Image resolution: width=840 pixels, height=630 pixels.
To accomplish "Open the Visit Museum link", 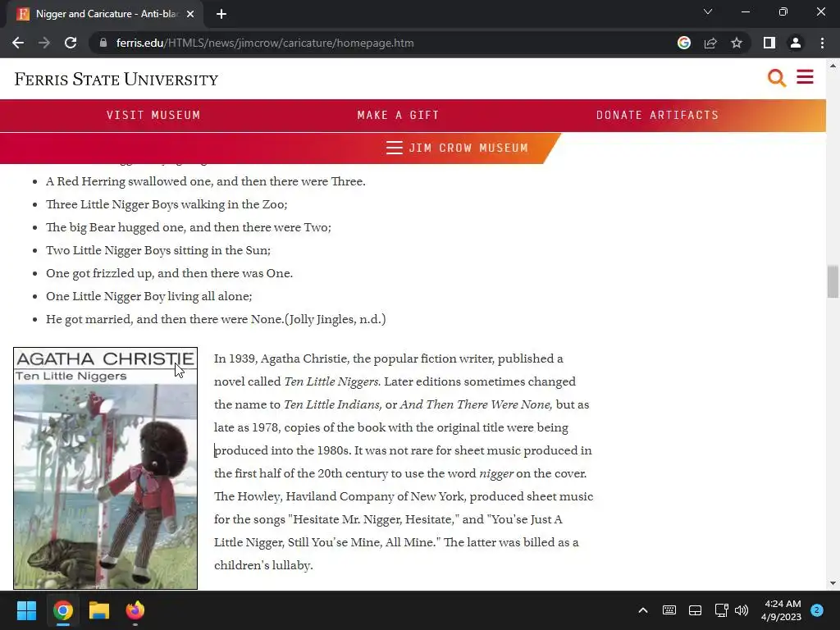I will [x=153, y=115].
